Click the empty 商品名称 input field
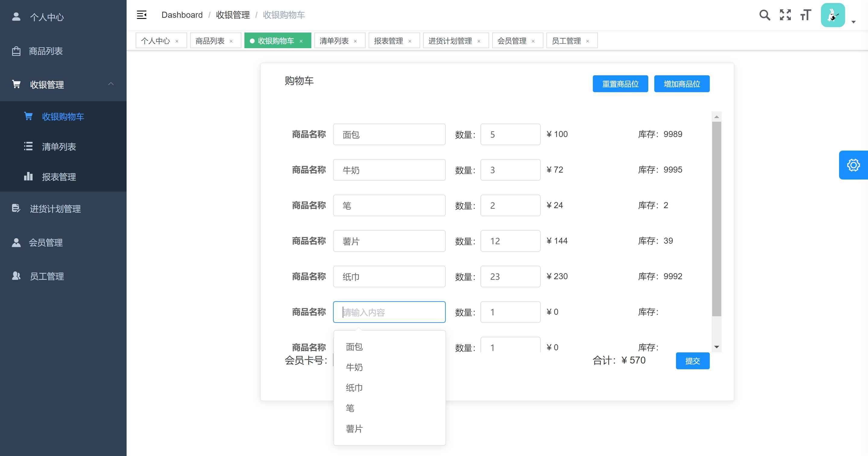Viewport: 868px width, 456px height. point(389,312)
